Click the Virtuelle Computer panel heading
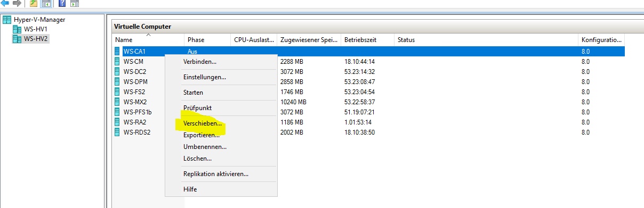644x208 pixels. [142, 27]
